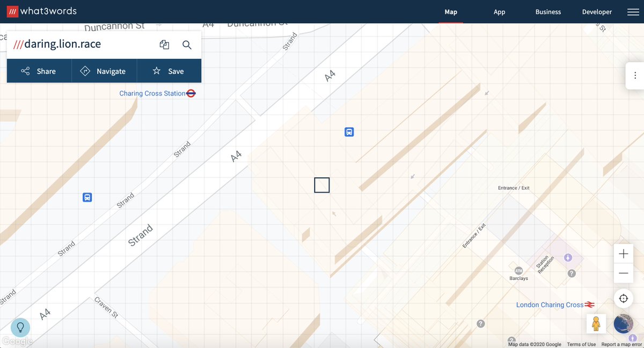Screen dimensions: 644x348
Task: Toggle satellite view globe
Action: click(x=624, y=324)
